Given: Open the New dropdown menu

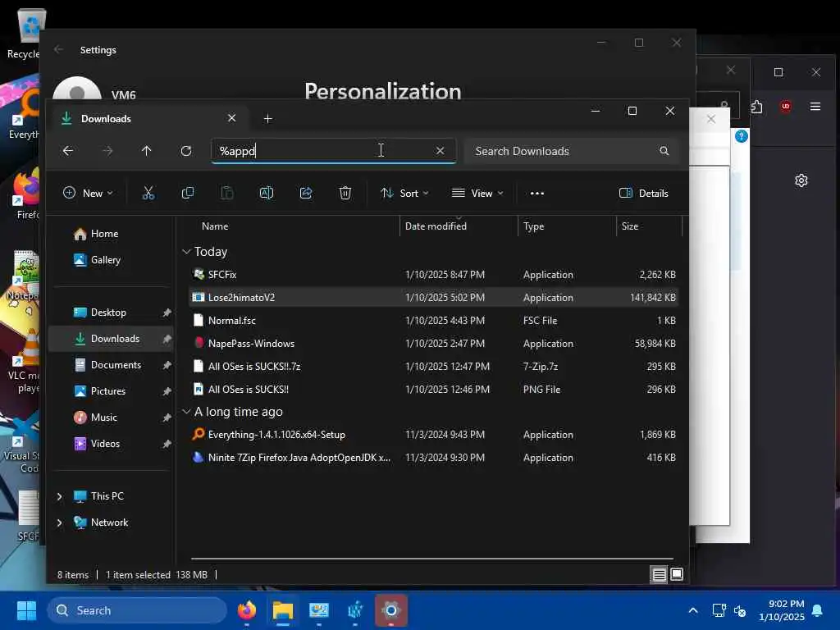Looking at the screenshot, I should coord(88,194).
